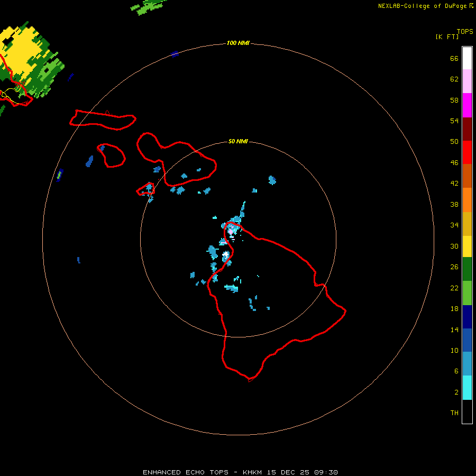Click the black TH threshold swatch
Viewport: 476px width, 476px height.
[x=467, y=411]
